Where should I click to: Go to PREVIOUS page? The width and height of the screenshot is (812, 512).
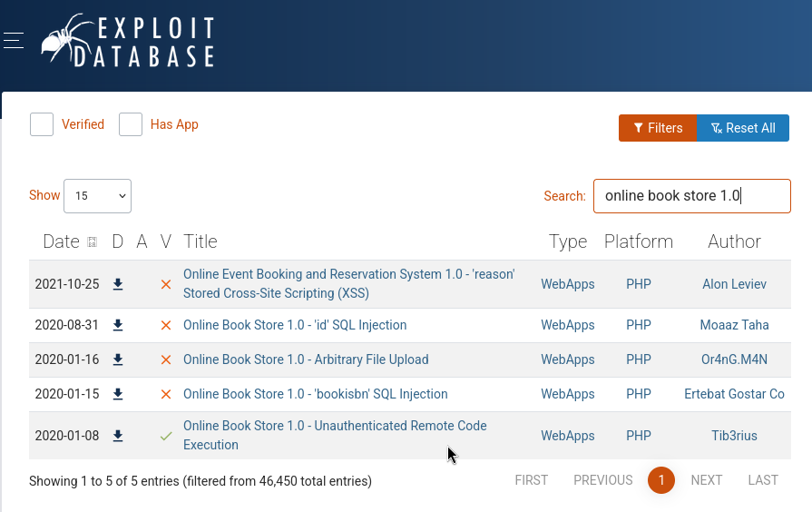click(x=602, y=480)
